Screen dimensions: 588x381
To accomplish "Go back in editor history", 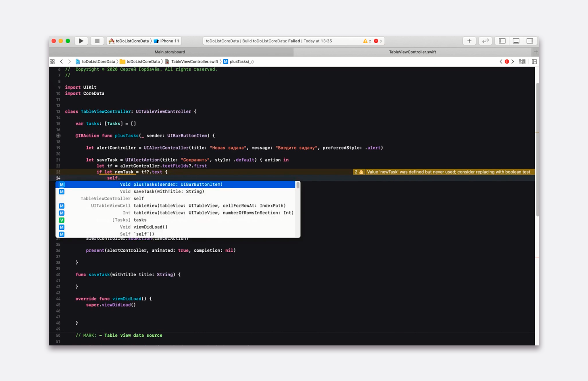I will [x=62, y=62].
